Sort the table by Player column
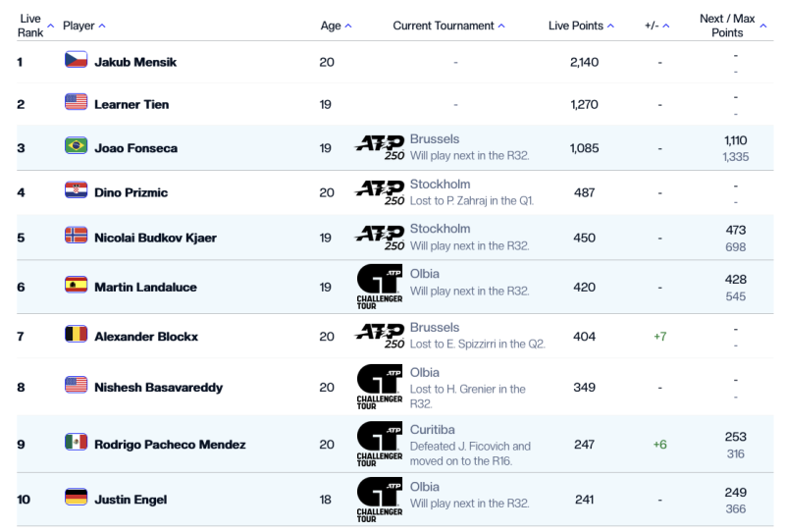This screenshot has height=532, width=785. point(83,26)
